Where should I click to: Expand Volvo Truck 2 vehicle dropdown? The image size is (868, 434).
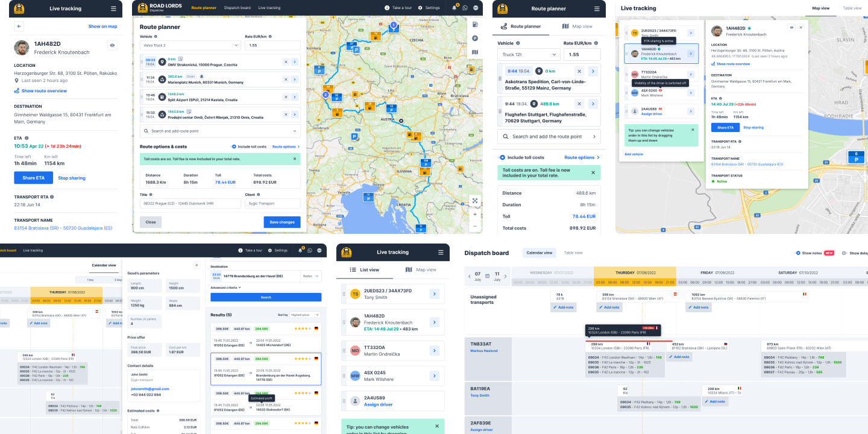coord(190,45)
